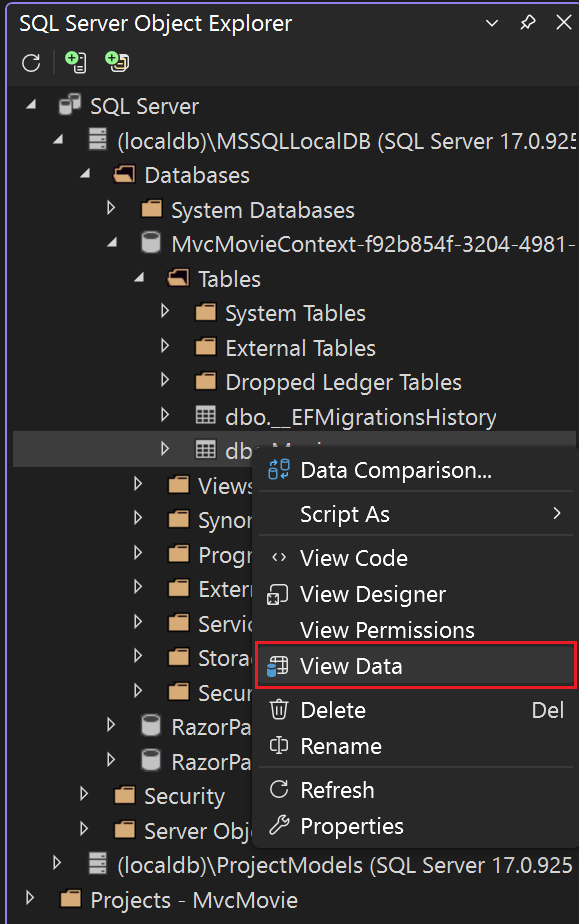Expand the partially hidden Synonyms folder
Screen dimensions: 579x924
coord(138,518)
